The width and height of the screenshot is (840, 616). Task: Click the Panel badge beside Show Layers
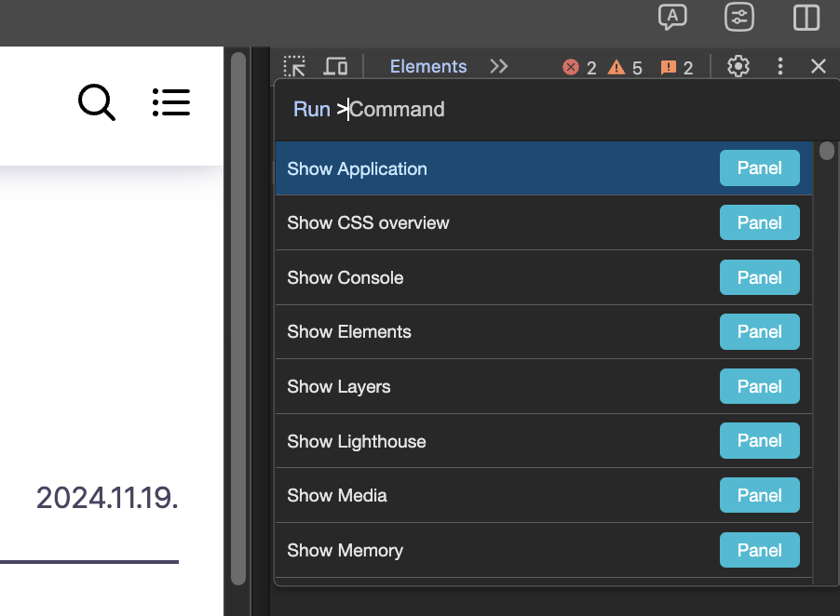coord(760,386)
